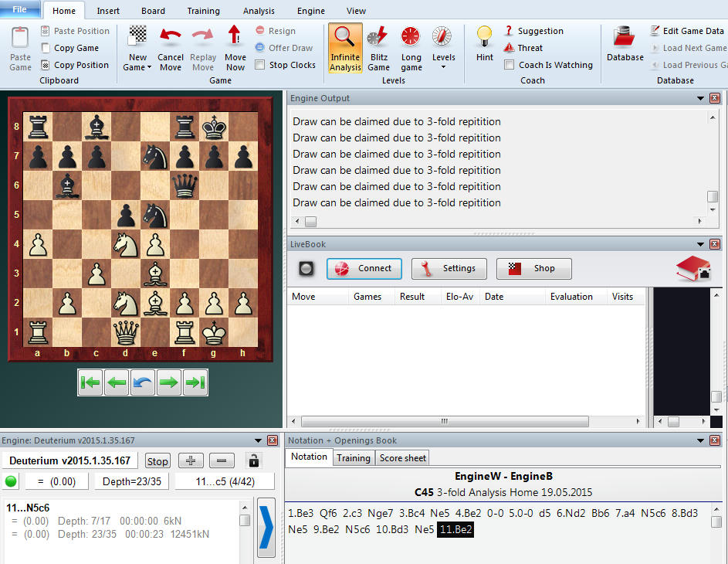Enable Stop Clocks checkbox
The width and height of the screenshot is (728, 564).
(x=260, y=65)
